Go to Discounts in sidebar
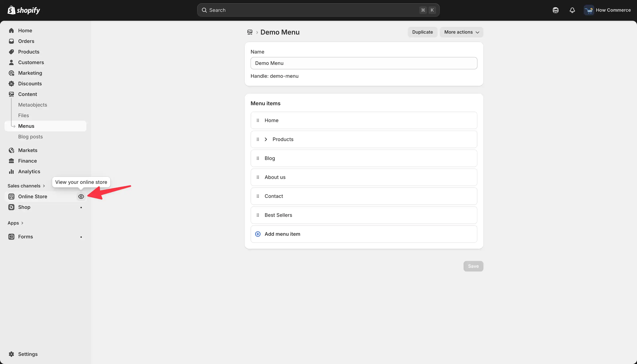The width and height of the screenshot is (637, 364). 30,84
